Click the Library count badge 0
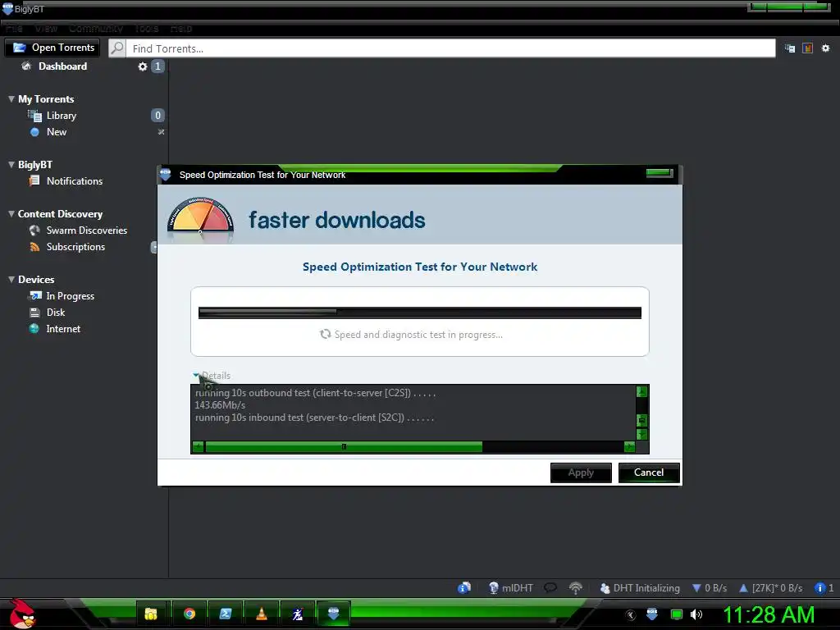 point(157,115)
